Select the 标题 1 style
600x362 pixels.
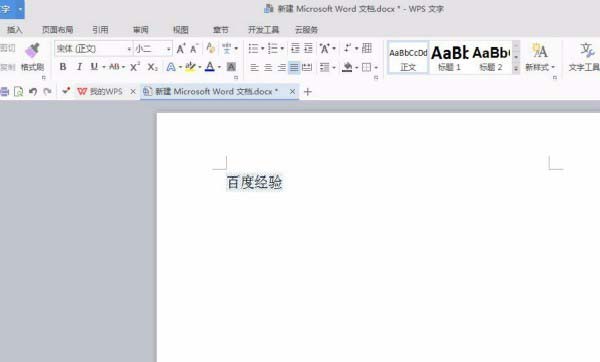coord(450,58)
